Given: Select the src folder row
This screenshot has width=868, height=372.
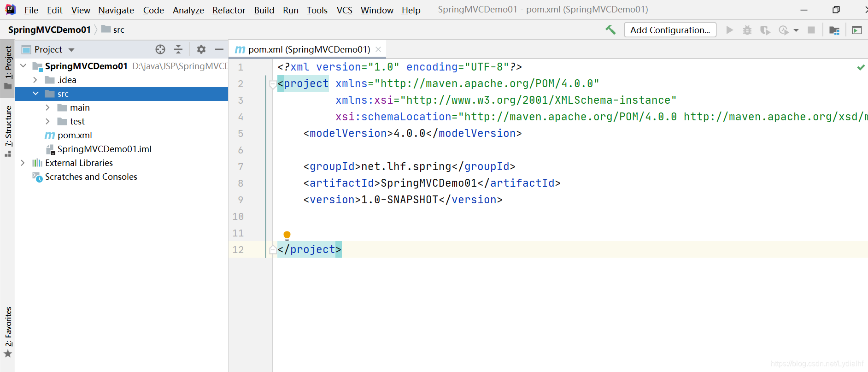Looking at the screenshot, I should (x=122, y=94).
